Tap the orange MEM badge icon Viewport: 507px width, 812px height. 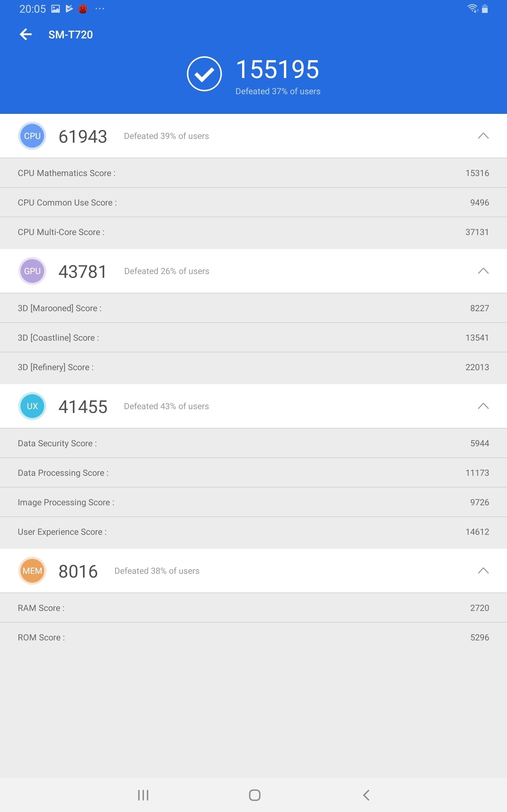32,571
